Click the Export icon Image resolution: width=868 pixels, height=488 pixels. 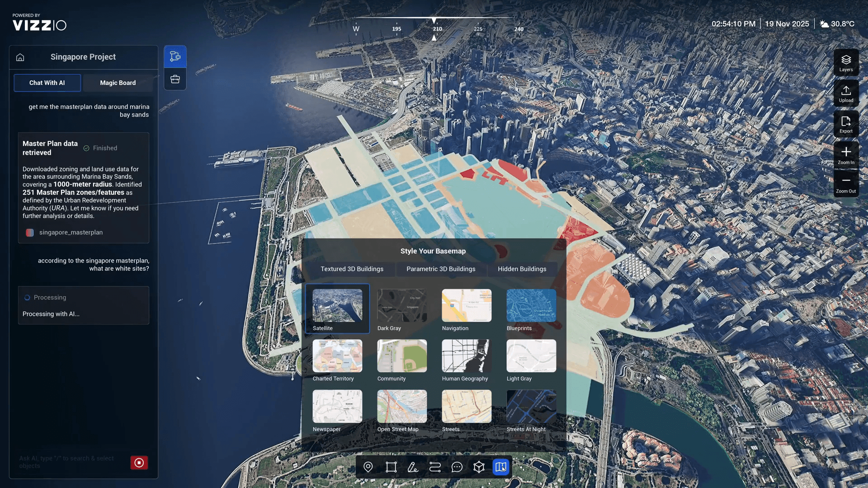pyautogui.click(x=846, y=124)
